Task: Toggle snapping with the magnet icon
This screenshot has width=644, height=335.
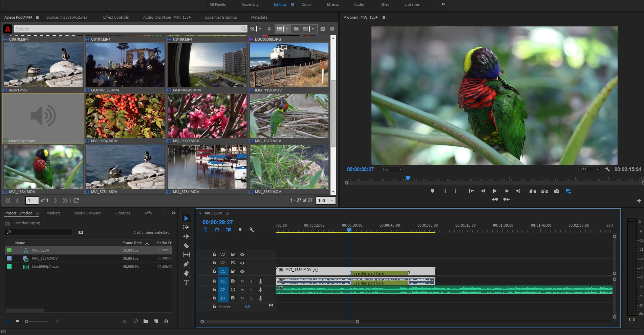Action: [x=217, y=230]
